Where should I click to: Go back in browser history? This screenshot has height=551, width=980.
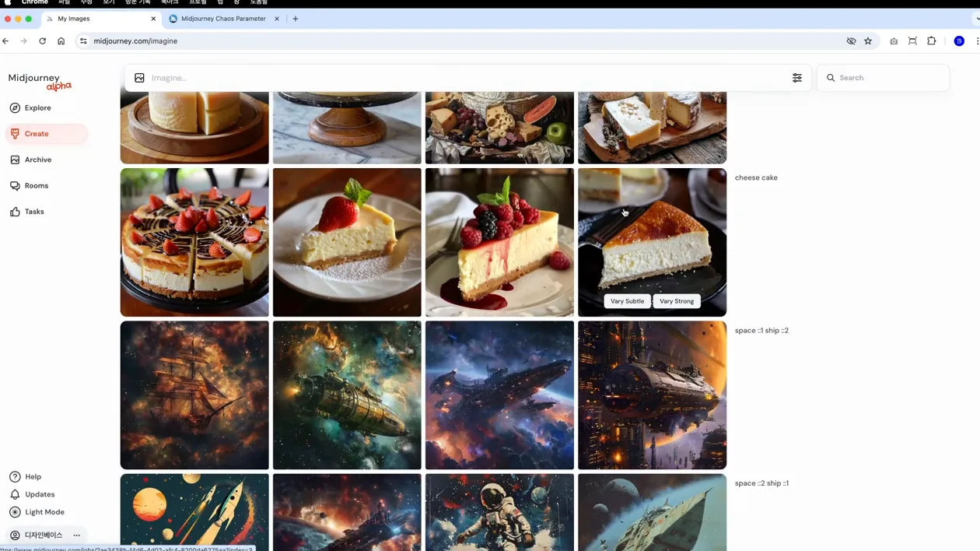(5, 41)
